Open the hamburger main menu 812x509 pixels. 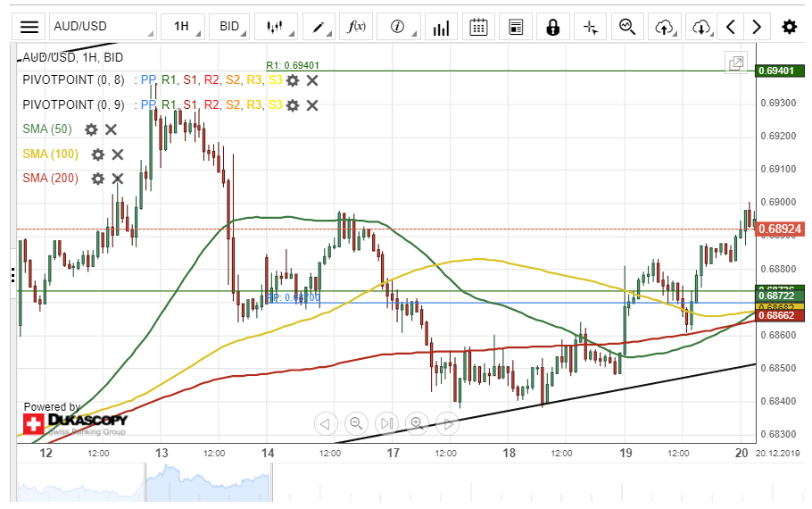tap(29, 27)
